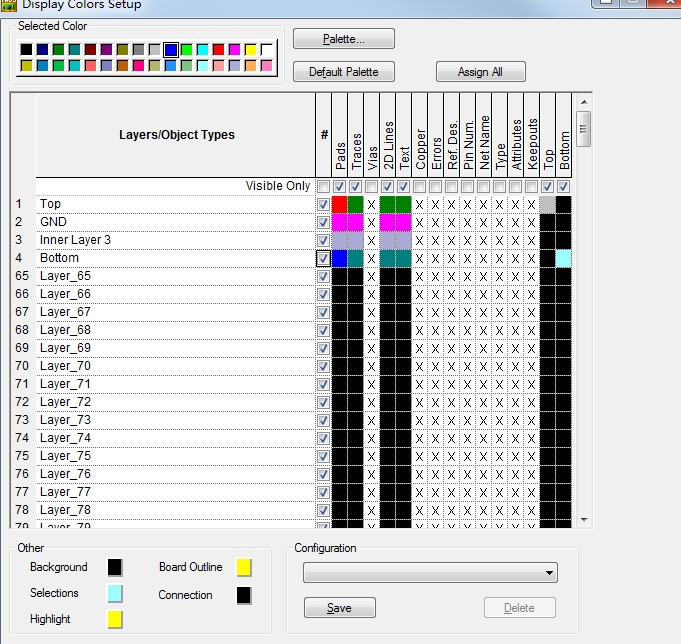Image resolution: width=681 pixels, height=644 pixels.
Task: Select the Layer_78 row name
Action: pos(65,510)
